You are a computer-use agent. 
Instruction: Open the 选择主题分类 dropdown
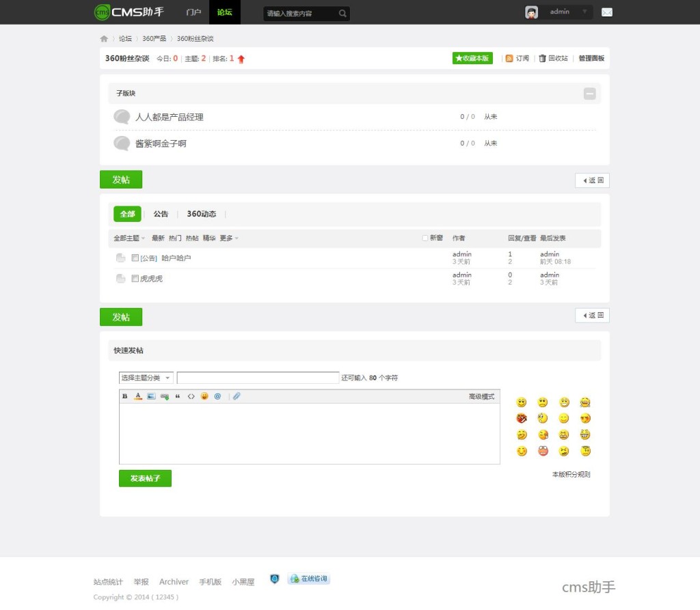click(146, 378)
